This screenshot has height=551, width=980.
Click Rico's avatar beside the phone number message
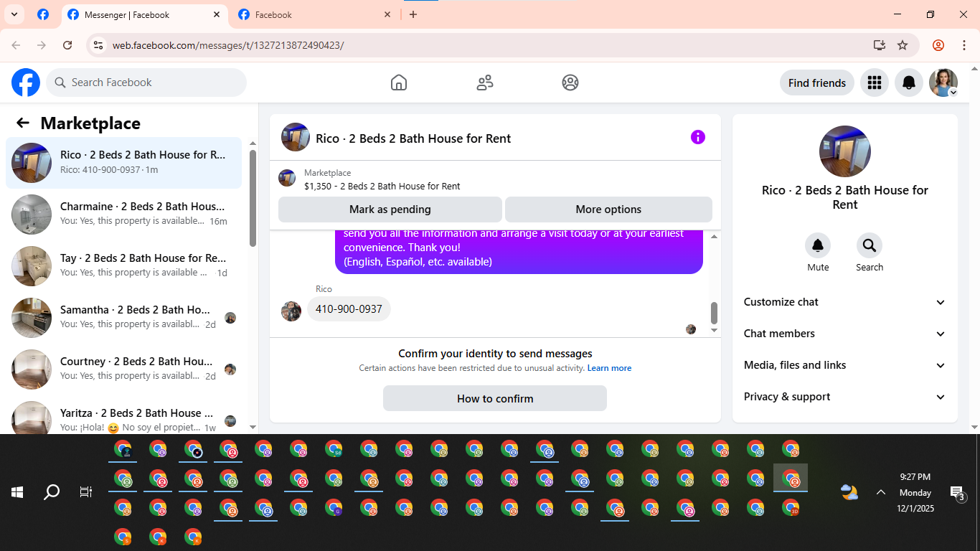tap(291, 311)
